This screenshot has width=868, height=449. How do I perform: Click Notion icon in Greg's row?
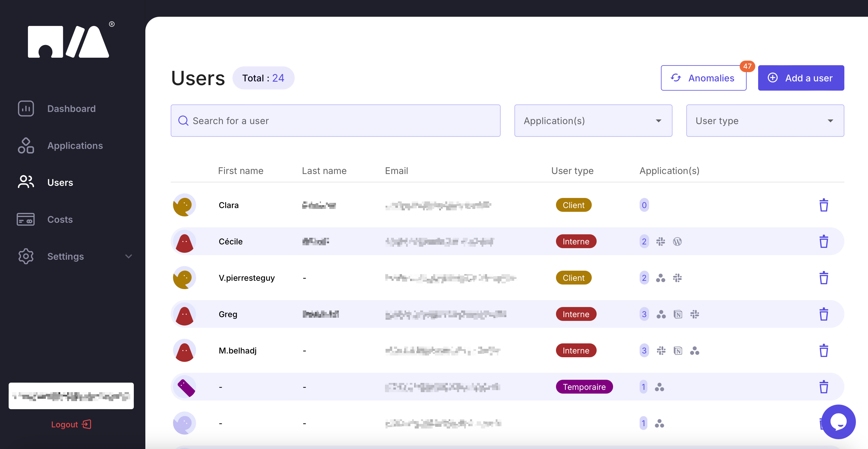(x=678, y=315)
